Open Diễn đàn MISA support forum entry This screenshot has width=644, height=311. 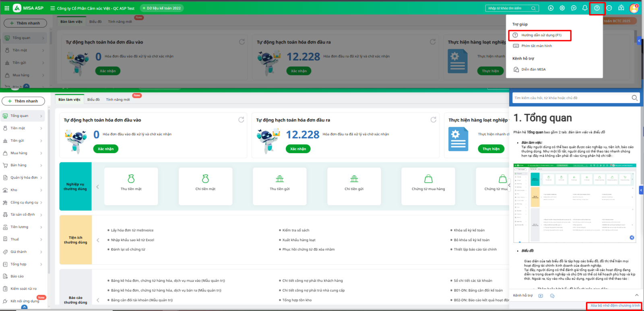pos(533,69)
